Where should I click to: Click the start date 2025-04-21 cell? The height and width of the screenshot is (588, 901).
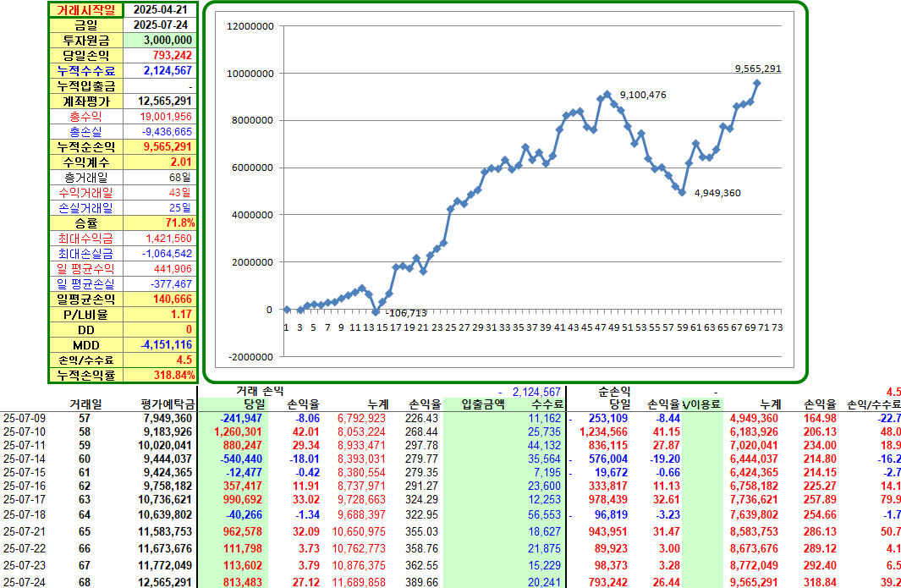tap(160, 10)
